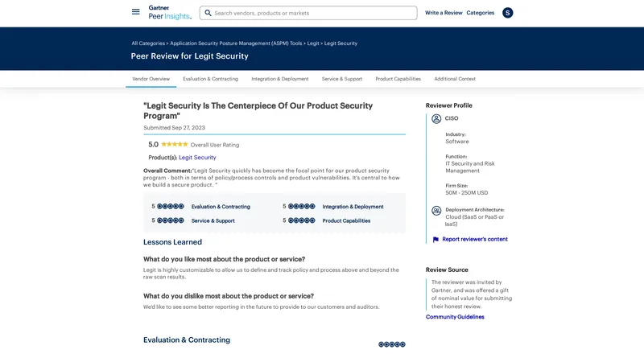Click the Reviewer Profile heading

449,105
